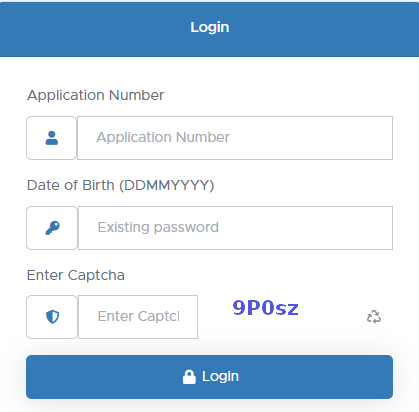Select the rounded box containing the shield icon
Screen dimensions: 419x412
(x=52, y=317)
